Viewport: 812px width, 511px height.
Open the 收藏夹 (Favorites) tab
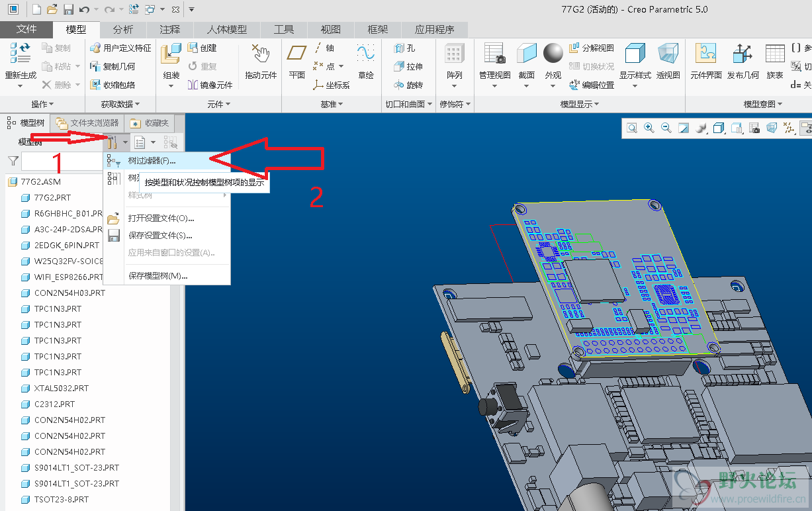point(150,123)
